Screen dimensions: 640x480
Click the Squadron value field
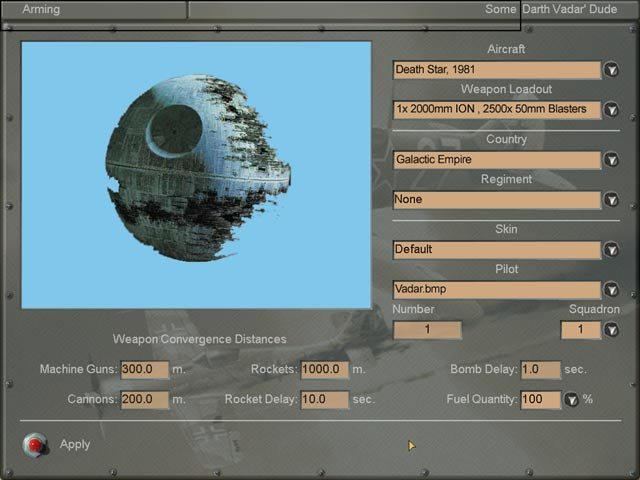[581, 330]
